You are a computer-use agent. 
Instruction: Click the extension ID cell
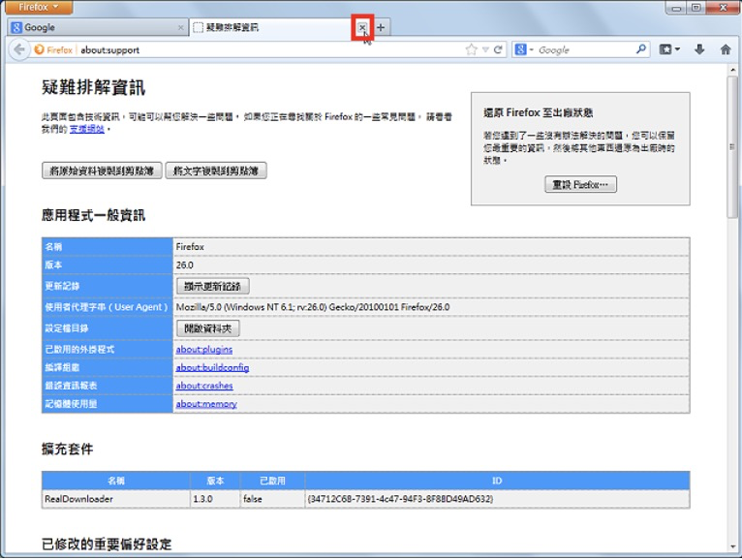point(497,499)
